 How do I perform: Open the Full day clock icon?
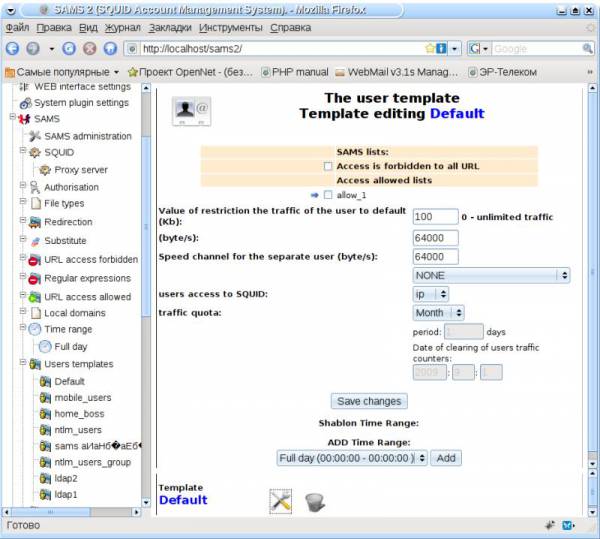pos(45,347)
